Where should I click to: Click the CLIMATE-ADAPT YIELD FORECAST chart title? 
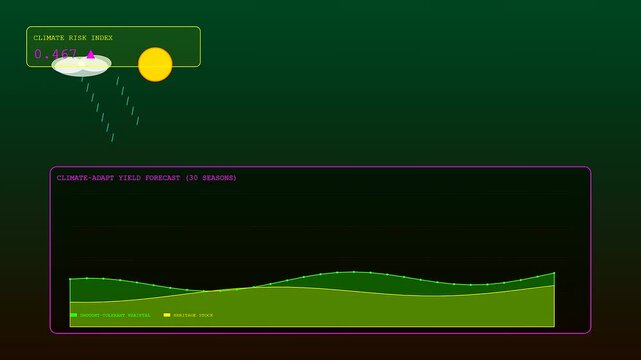coord(147,178)
